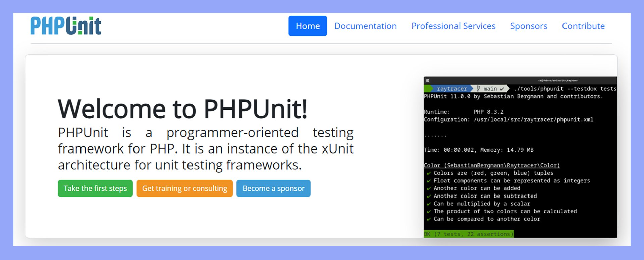Click the PHPUnit logo
Image resolution: width=644 pixels, height=260 pixels.
pos(66,26)
